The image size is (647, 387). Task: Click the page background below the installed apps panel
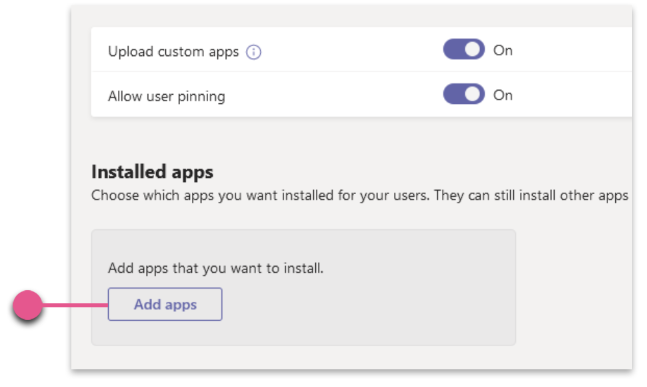[x=351, y=357]
